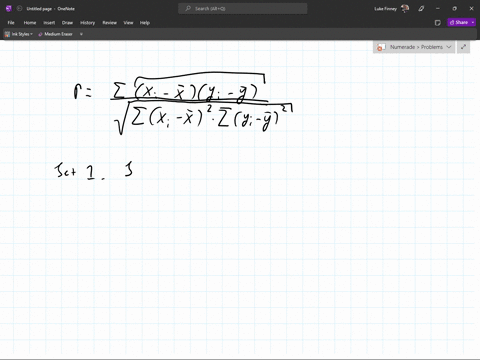Viewport: 480px width, 360px height.
Task: Click the back arrow beside the page title
Action: (19, 9)
